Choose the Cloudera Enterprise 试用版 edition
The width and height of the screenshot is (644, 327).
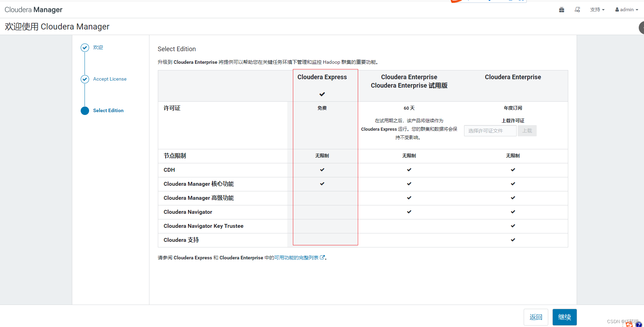click(409, 81)
